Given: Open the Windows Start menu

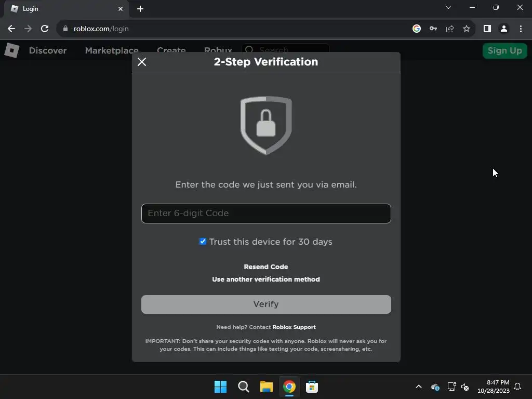Looking at the screenshot, I should click(220, 387).
